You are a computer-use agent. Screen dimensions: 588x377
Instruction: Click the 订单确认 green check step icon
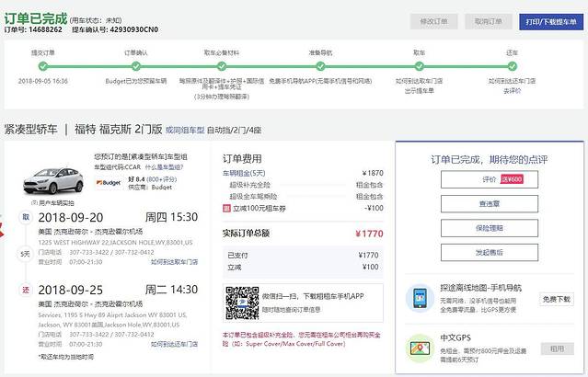click(x=135, y=65)
